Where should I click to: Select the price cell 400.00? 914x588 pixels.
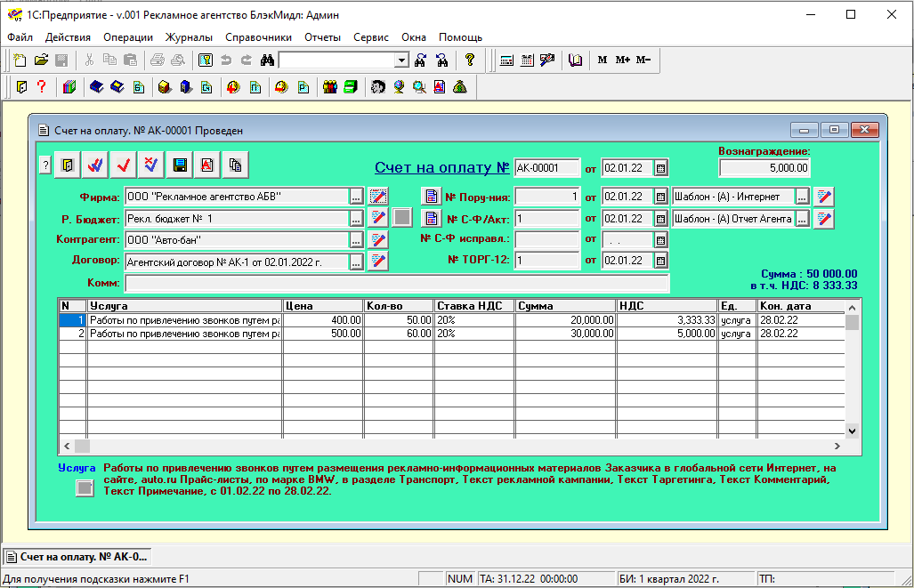coord(322,320)
